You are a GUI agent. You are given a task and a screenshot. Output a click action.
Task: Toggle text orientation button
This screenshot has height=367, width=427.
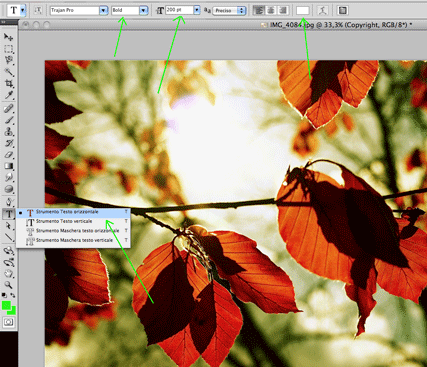[x=38, y=10]
